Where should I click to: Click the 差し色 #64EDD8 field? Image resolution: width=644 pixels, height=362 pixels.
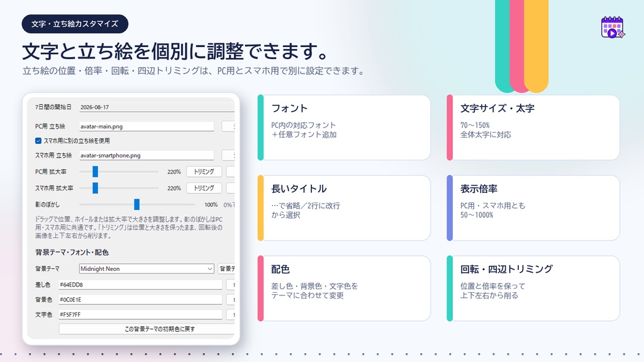[x=140, y=285]
